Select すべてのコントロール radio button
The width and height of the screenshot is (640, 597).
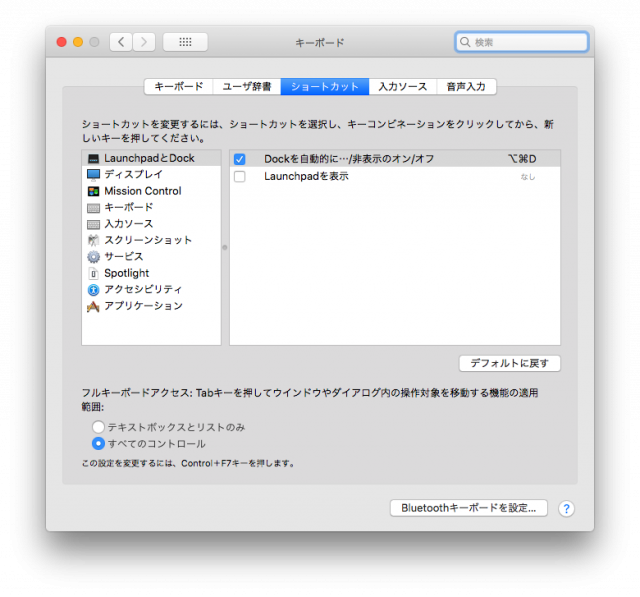98,444
